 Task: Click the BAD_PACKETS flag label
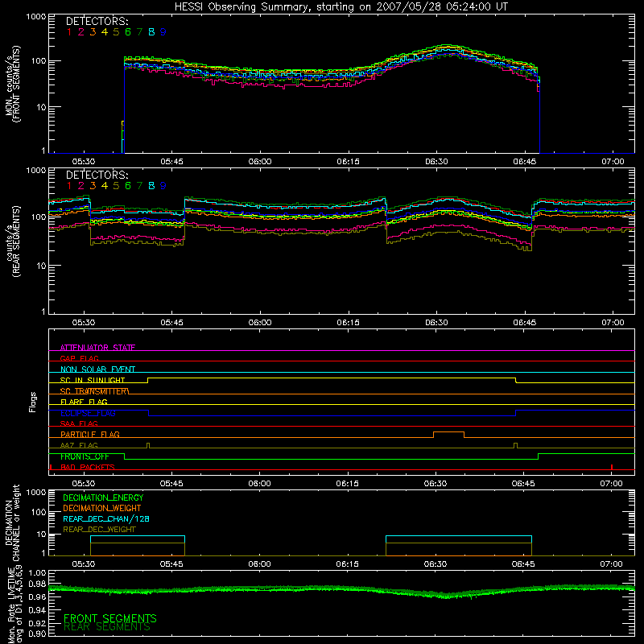88,467
